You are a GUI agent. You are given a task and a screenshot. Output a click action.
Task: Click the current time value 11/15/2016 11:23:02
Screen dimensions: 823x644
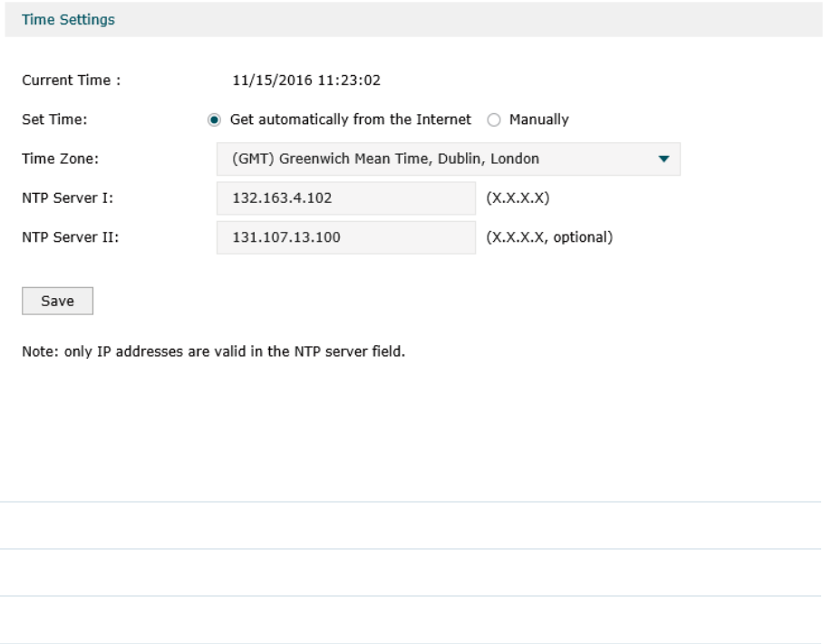[x=306, y=81]
